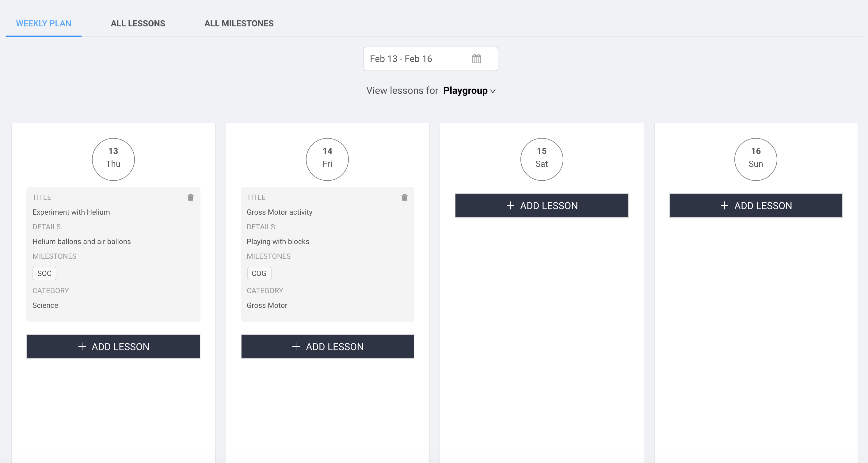Select the Weekly Plan tab

click(x=44, y=24)
